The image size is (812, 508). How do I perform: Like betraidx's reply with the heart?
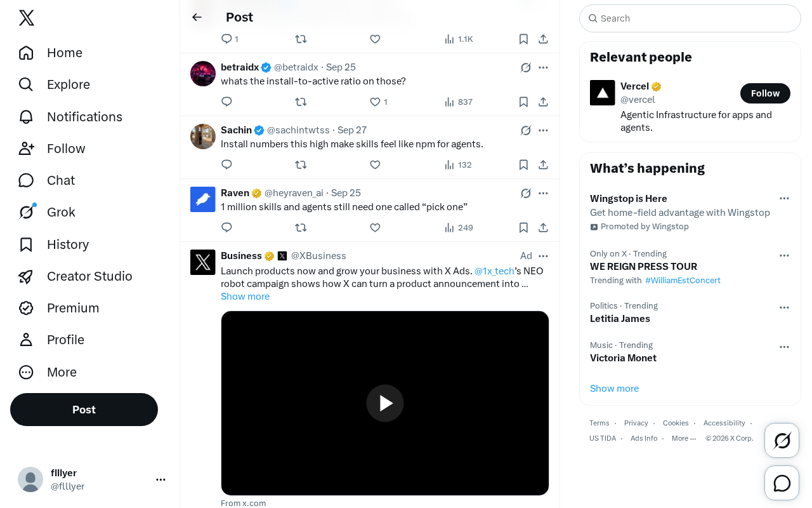pyautogui.click(x=375, y=102)
